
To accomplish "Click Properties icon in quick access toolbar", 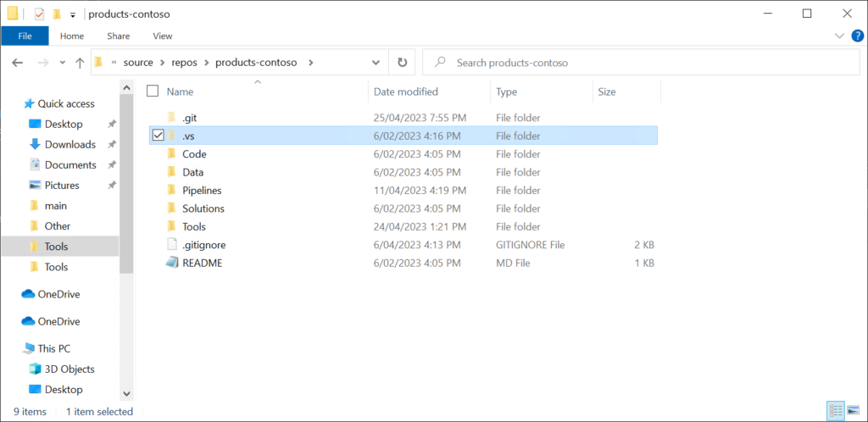I will [x=39, y=14].
